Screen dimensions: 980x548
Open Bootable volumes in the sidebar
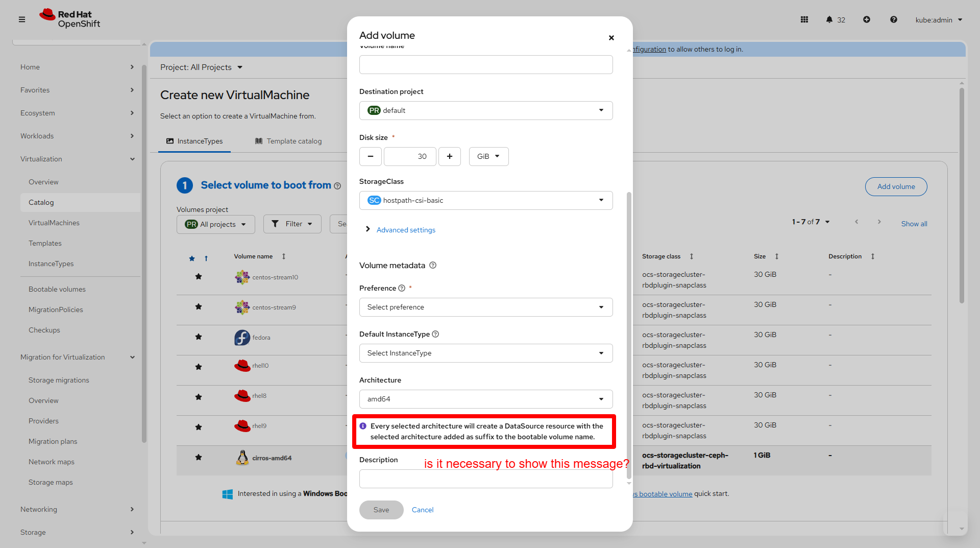pos(57,290)
